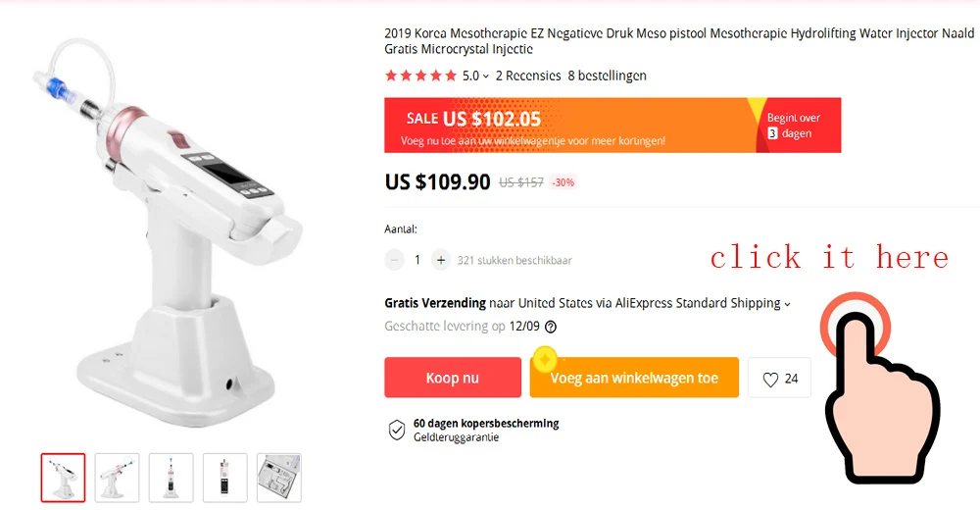The width and height of the screenshot is (980, 510).
Task: Click the five red rating stars
Action: [x=420, y=76]
